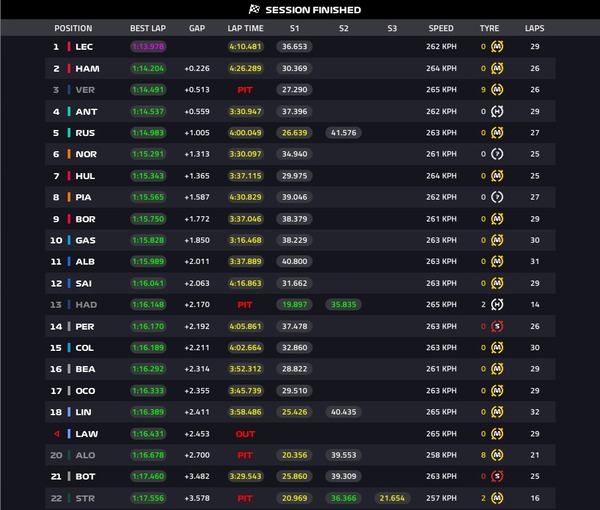Click NOR's gap +1.313

point(197,154)
